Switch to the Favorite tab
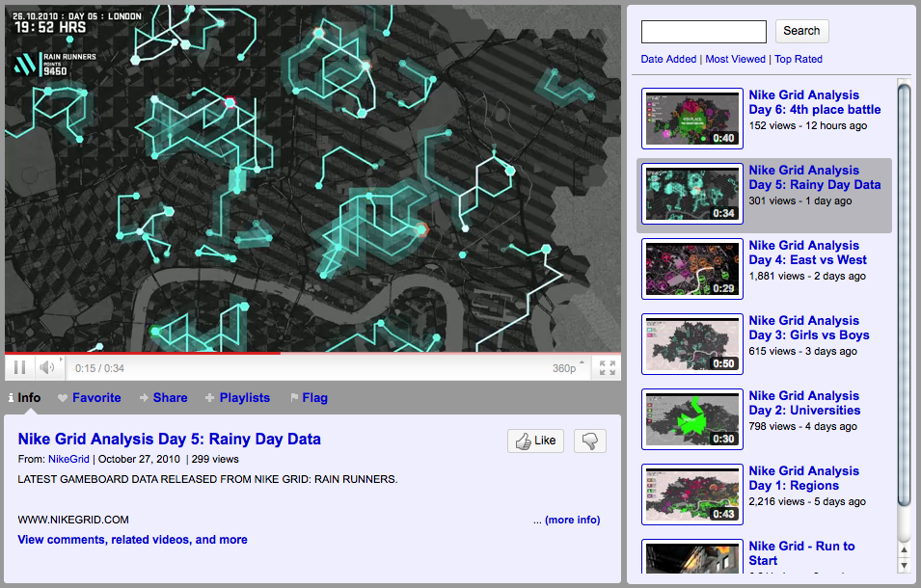Image resolution: width=921 pixels, height=588 pixels. [89, 397]
